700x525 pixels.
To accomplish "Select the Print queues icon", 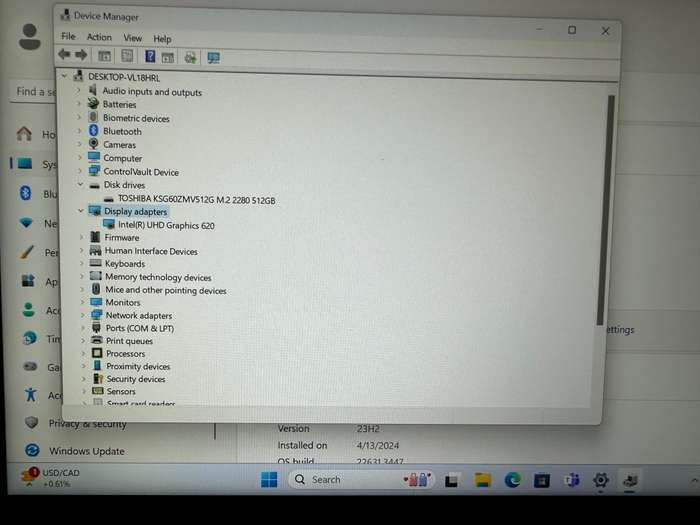I will click(x=97, y=340).
